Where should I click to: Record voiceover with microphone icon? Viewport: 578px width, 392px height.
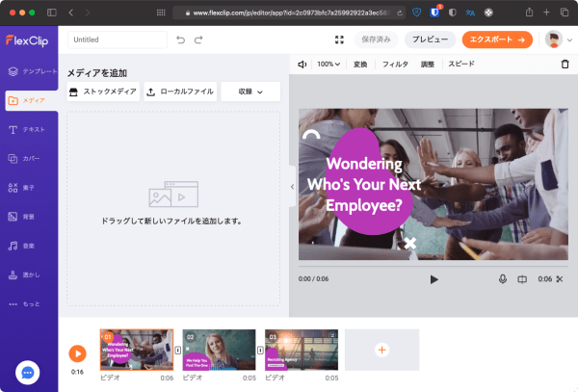pyautogui.click(x=503, y=279)
